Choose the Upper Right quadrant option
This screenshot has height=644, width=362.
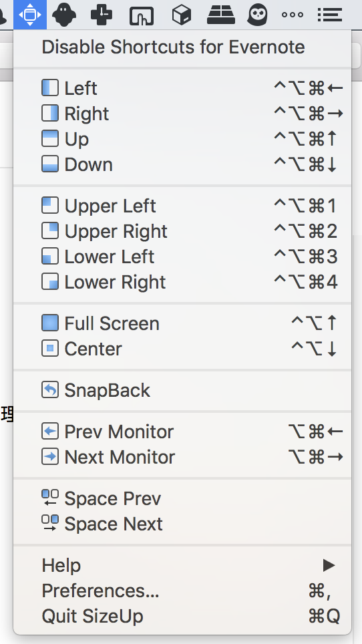pyautogui.click(x=182, y=231)
